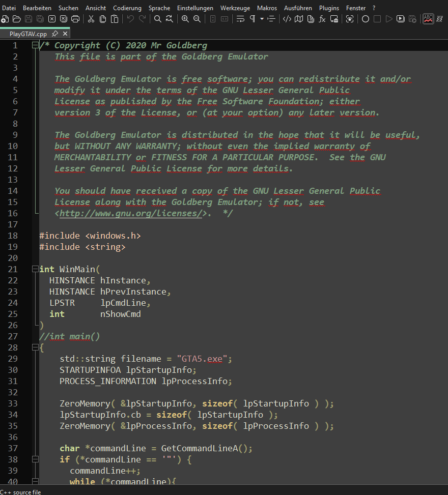Open the Einstellungen menu

[x=195, y=8]
